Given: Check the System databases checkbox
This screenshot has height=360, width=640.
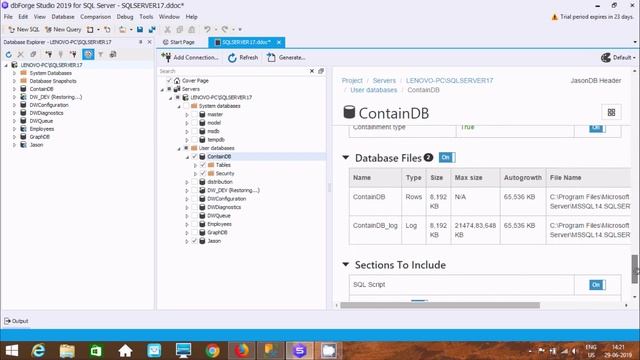Looking at the screenshot, I should pyautogui.click(x=186, y=106).
